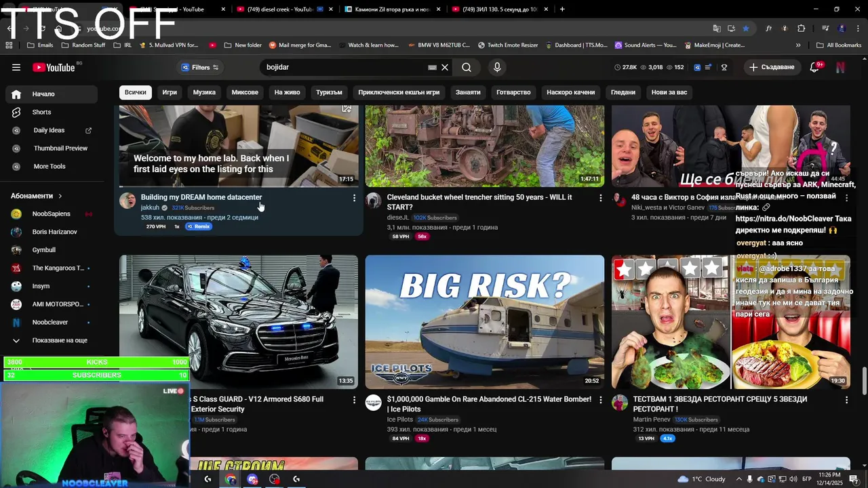Clear the search query with the X

(x=445, y=67)
